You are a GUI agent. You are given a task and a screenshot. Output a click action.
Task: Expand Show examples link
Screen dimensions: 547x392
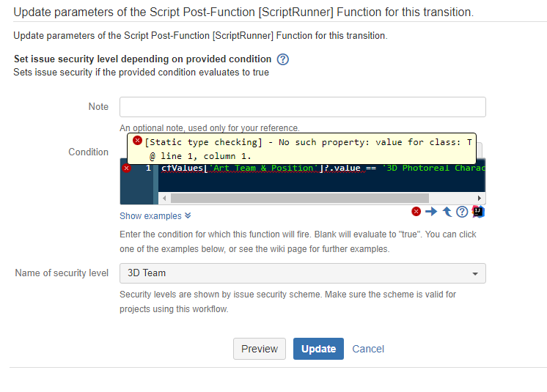[155, 216]
